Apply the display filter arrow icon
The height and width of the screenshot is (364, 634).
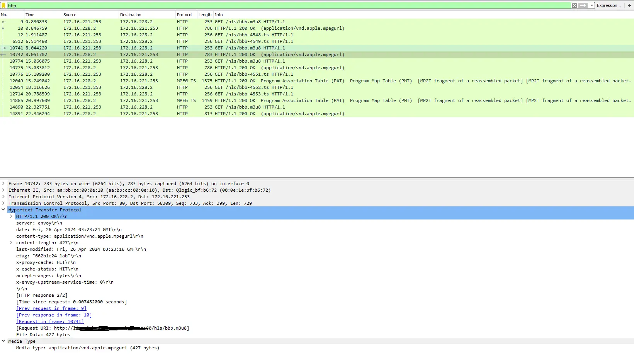point(583,5)
